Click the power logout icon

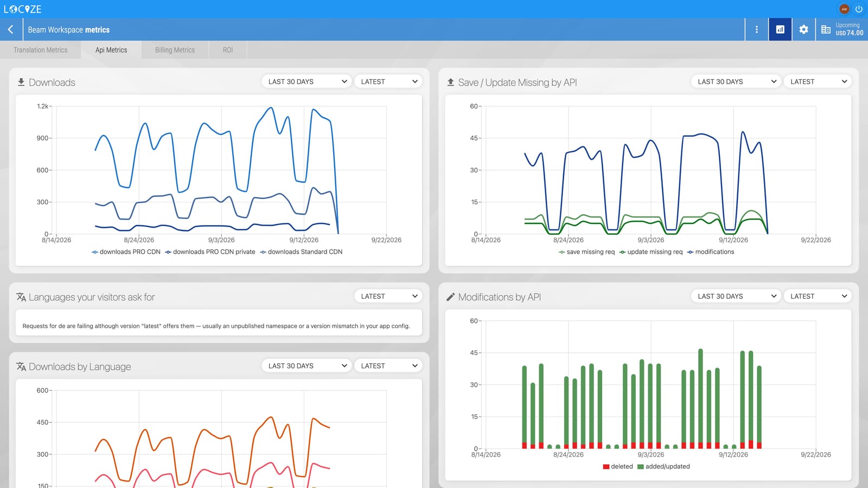point(859,9)
